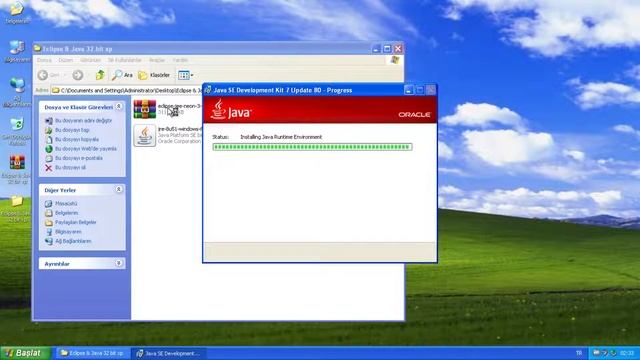Go to Belgelerim in Diğer Yerler
The width and height of the screenshot is (640, 360).
point(67,213)
